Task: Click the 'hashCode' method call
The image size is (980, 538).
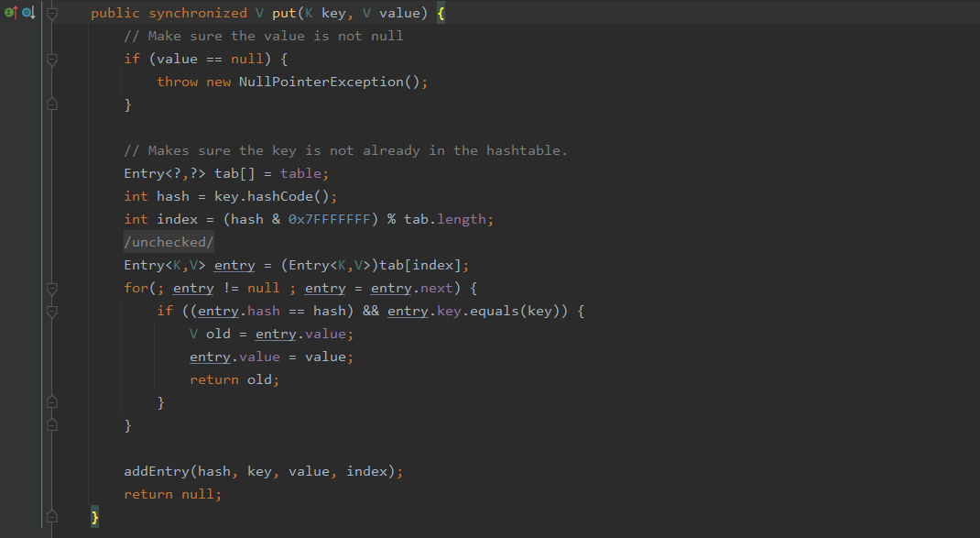Action: click(280, 196)
